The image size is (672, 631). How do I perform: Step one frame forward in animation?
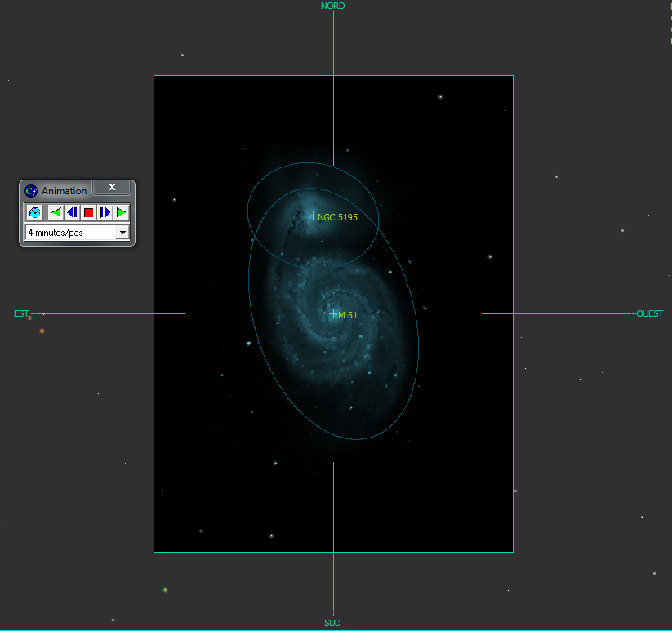pos(105,213)
